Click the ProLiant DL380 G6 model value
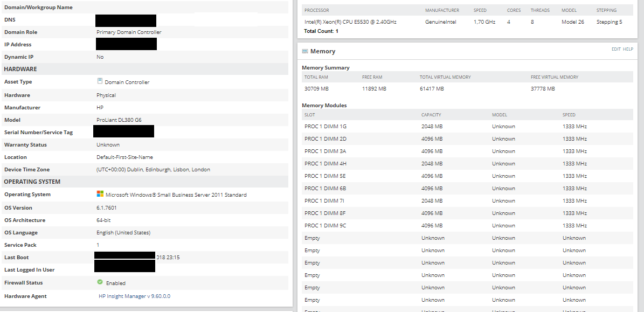 (x=119, y=120)
